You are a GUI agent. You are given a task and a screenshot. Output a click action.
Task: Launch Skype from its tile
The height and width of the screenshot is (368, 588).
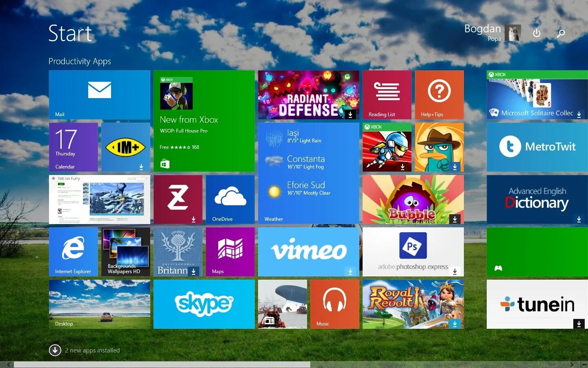coord(204,303)
